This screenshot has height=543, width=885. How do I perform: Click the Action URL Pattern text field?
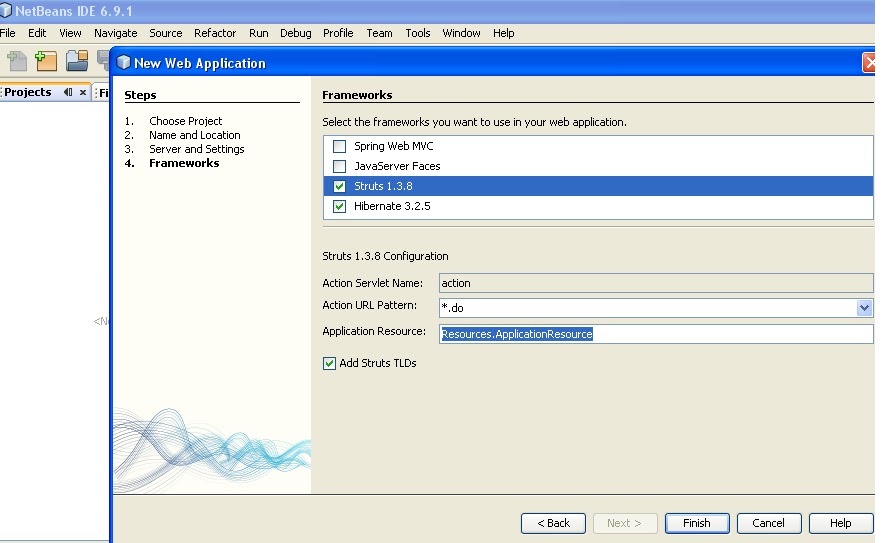point(648,308)
